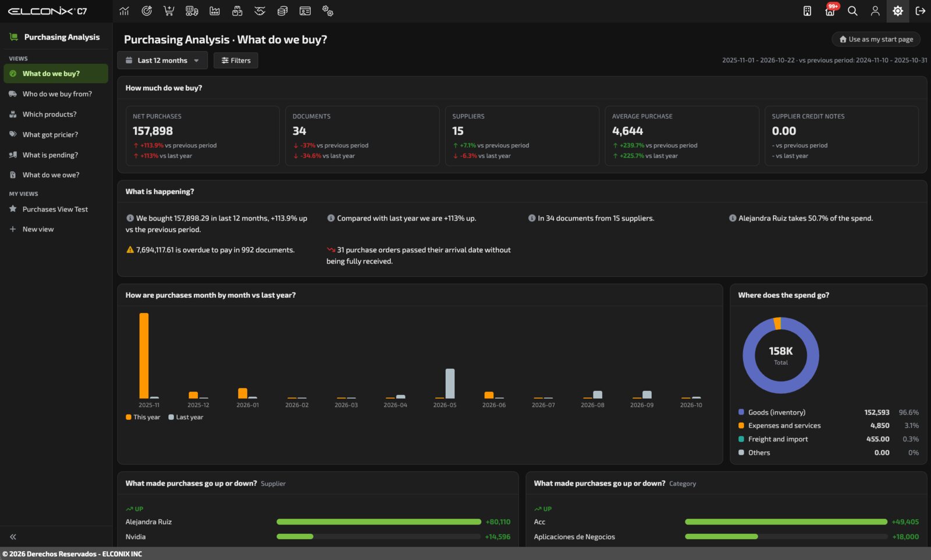Viewport: 931px width, 560px height.
Task: Open the analytics chart module icon
Action: click(x=124, y=11)
